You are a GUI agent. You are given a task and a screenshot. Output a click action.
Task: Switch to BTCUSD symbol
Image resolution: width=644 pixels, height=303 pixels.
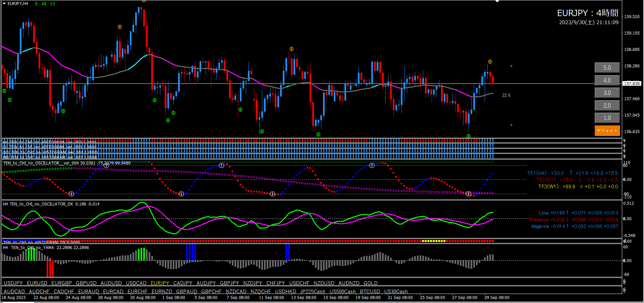pos(370,292)
